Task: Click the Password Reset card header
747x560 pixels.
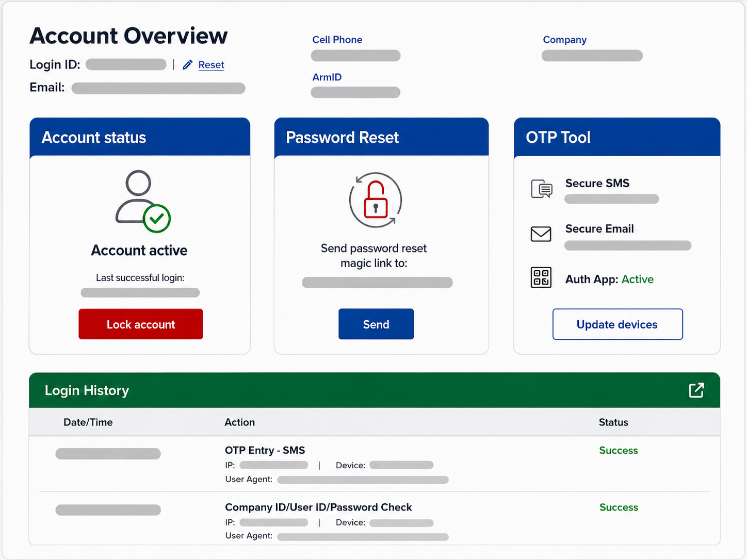Action: (x=381, y=137)
